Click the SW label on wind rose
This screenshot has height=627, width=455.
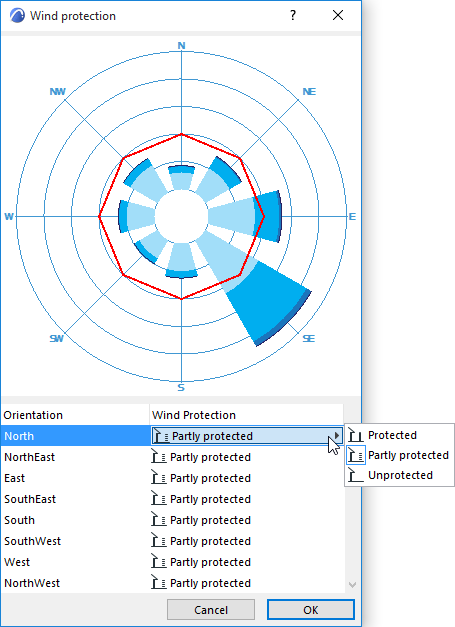click(x=56, y=338)
